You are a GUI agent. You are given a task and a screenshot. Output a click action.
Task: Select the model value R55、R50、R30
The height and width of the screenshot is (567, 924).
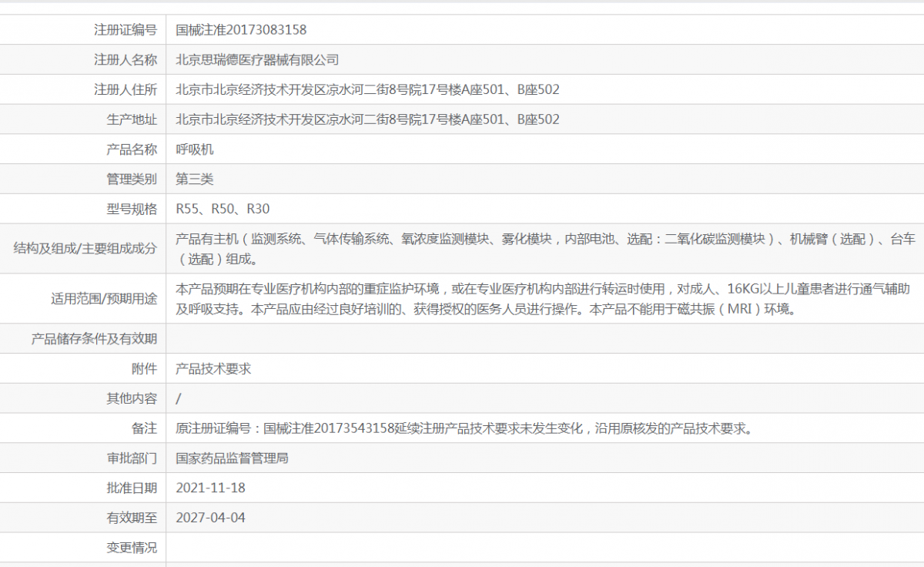(223, 209)
